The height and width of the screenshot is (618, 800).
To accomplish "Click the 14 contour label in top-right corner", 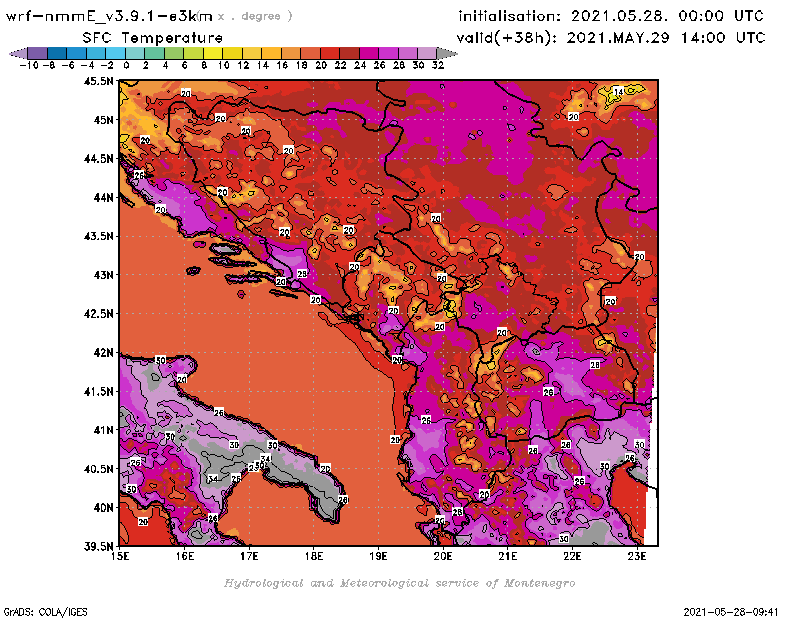I will coord(619,92).
